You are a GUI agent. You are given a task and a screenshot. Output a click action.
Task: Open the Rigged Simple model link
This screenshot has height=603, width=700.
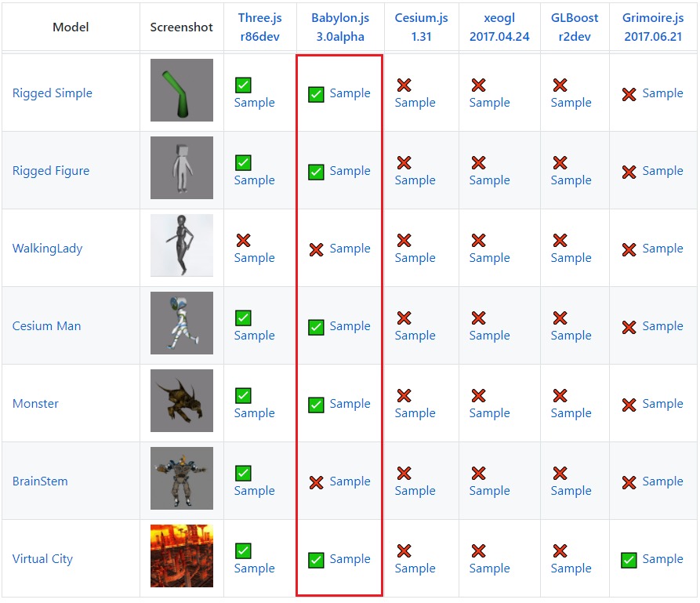[53, 93]
